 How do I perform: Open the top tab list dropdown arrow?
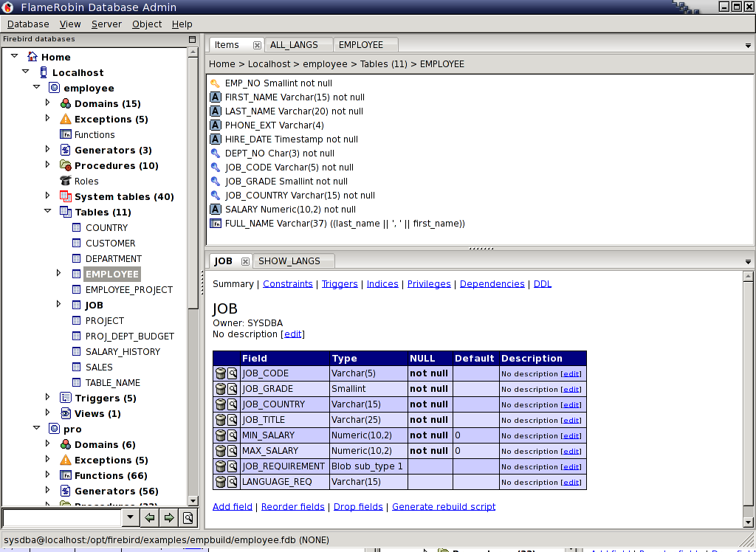748,46
